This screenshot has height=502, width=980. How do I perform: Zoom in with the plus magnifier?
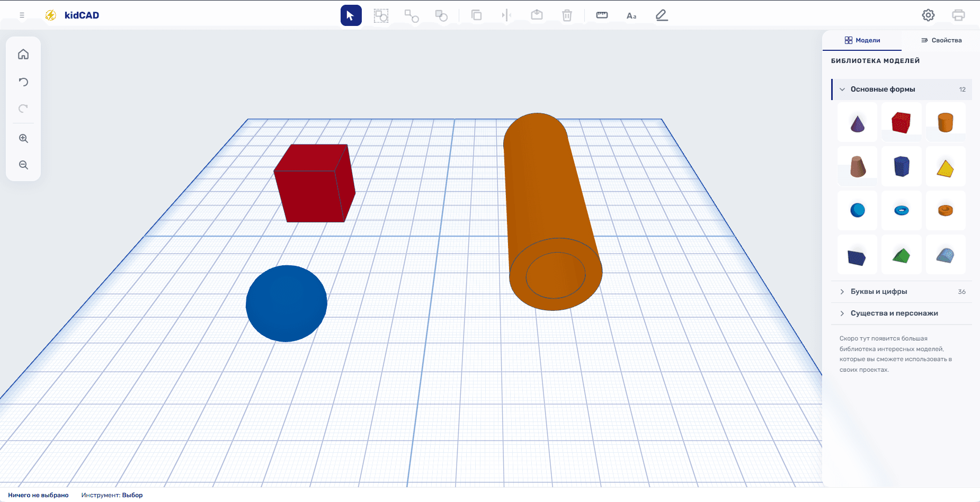(x=23, y=138)
